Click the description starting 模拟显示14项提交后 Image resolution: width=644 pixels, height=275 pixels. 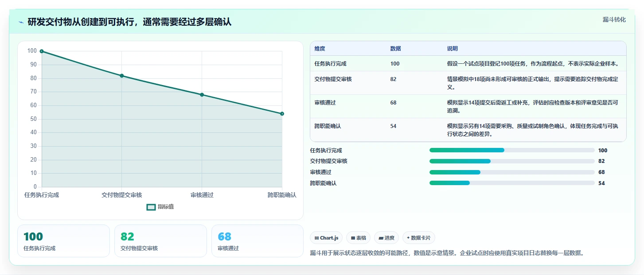(533, 107)
